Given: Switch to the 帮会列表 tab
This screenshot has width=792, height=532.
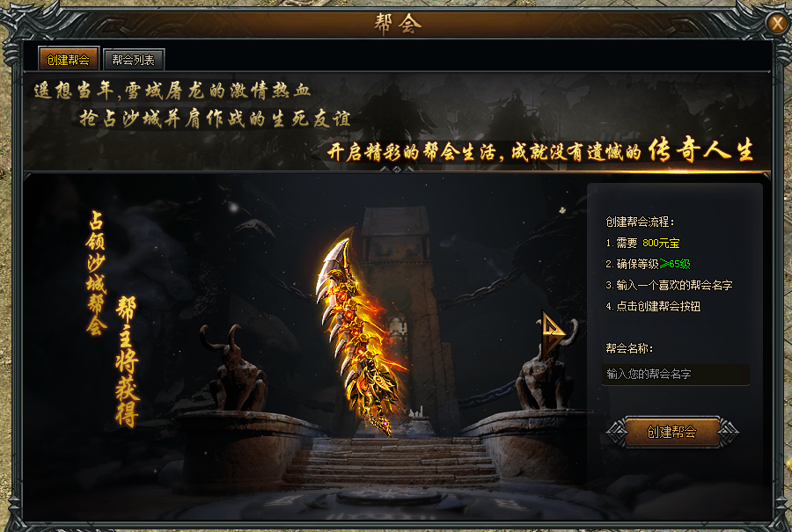Looking at the screenshot, I should [x=134, y=60].
